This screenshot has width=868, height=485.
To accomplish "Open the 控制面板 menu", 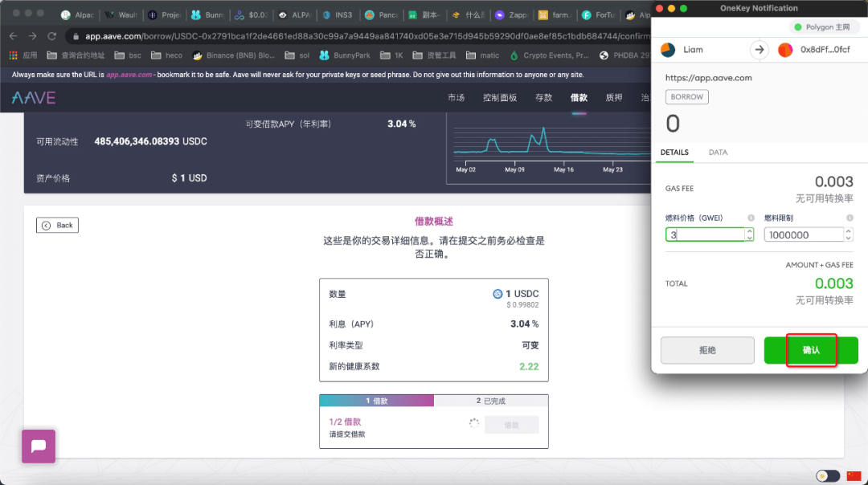I will point(500,98).
